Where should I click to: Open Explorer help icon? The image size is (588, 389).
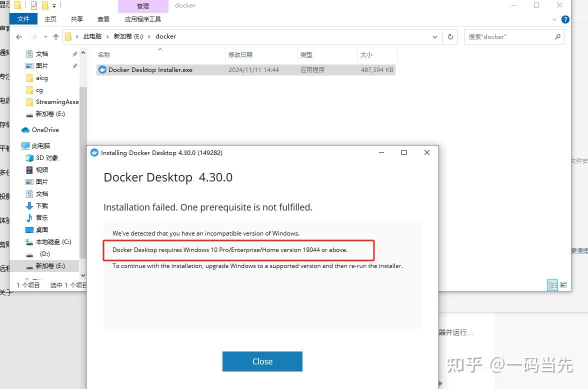pyautogui.click(x=565, y=19)
